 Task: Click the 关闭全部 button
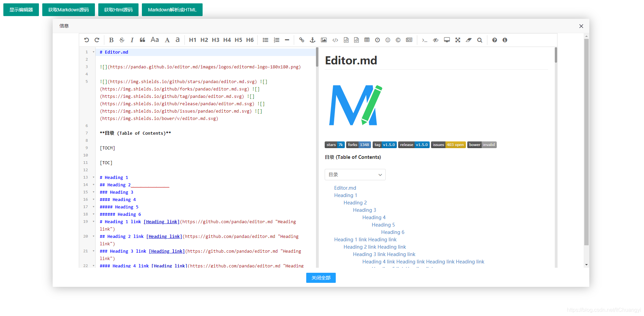[321, 278]
